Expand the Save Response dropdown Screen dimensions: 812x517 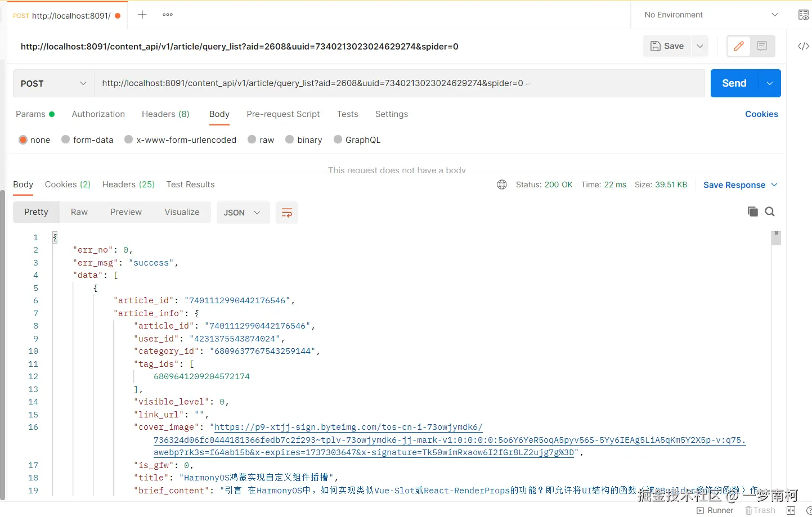[774, 185]
